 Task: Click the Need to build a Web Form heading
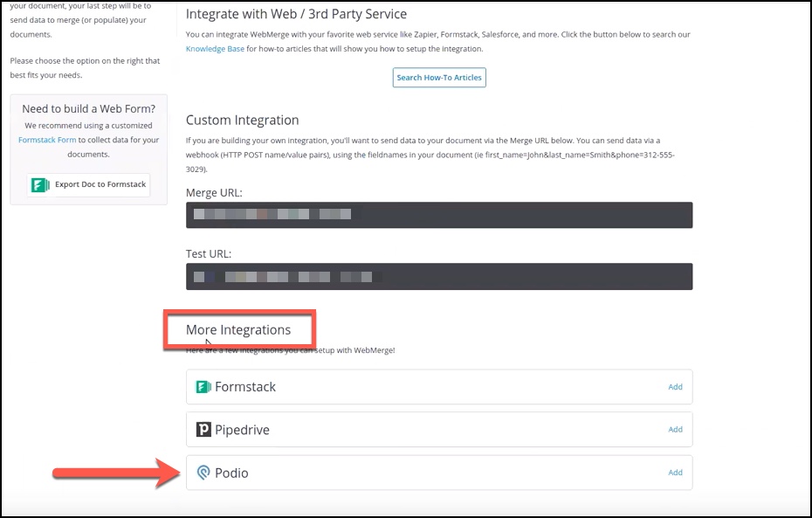click(x=88, y=109)
